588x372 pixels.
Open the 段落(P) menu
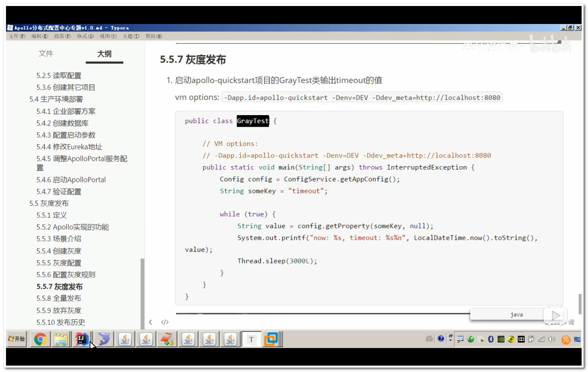point(63,36)
